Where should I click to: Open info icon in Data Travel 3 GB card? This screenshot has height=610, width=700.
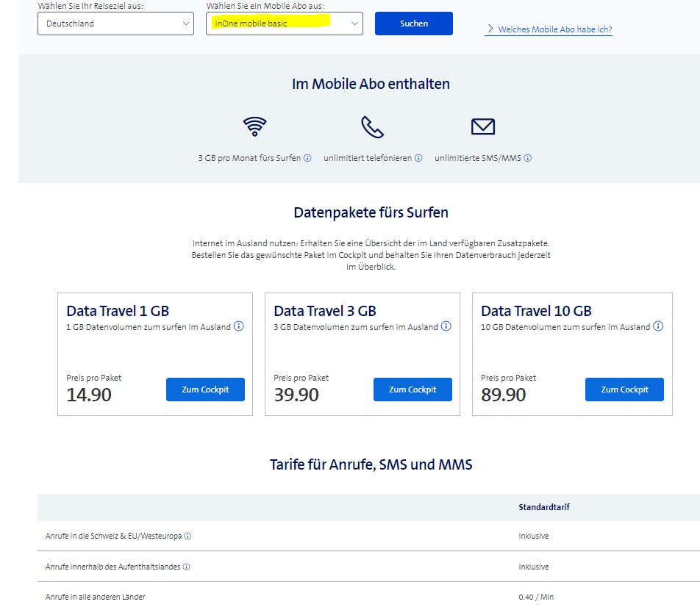(446, 326)
